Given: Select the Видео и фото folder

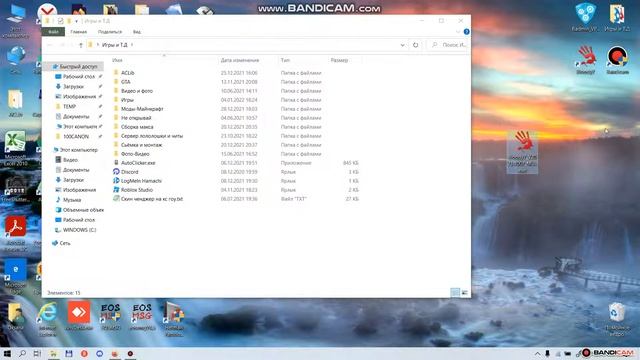Looking at the screenshot, I should [137, 91].
